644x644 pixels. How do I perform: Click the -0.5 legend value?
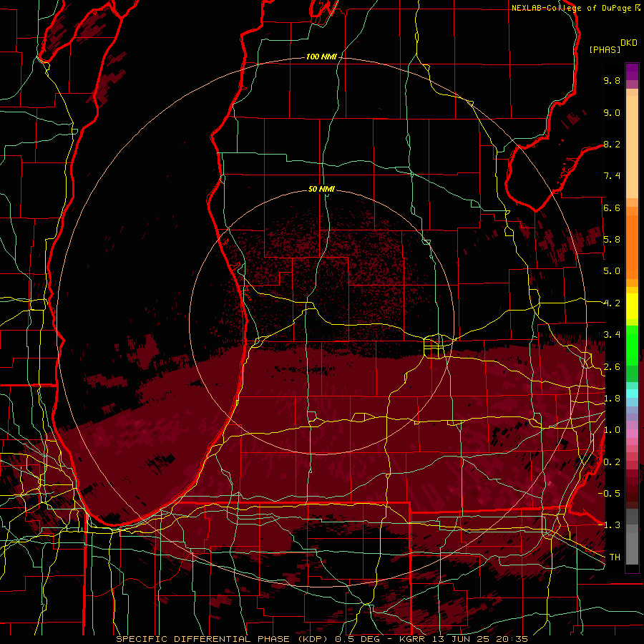[609, 494]
